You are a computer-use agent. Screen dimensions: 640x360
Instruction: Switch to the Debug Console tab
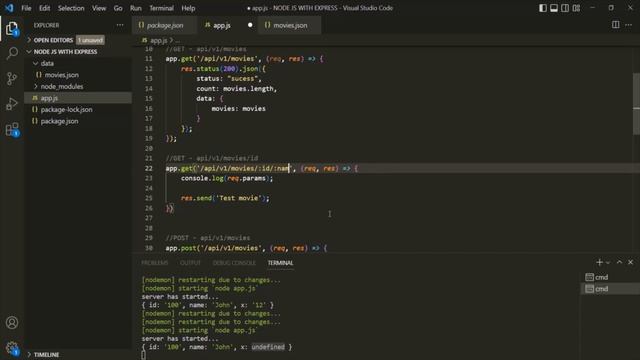point(234,263)
